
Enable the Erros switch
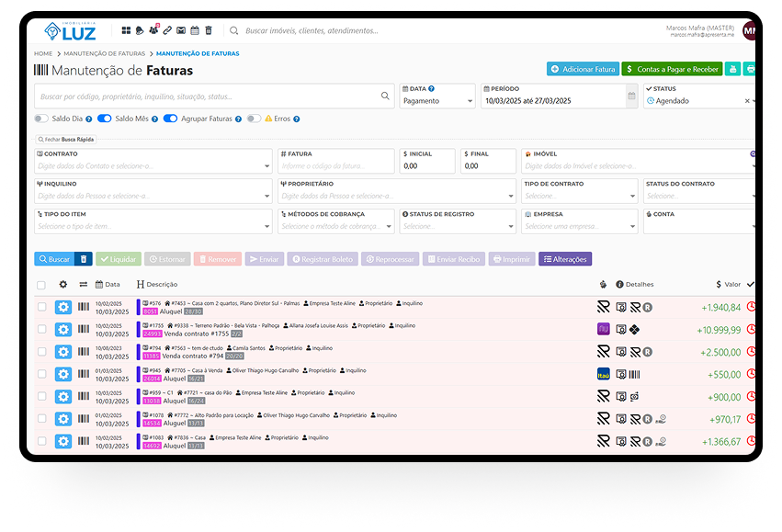254,119
